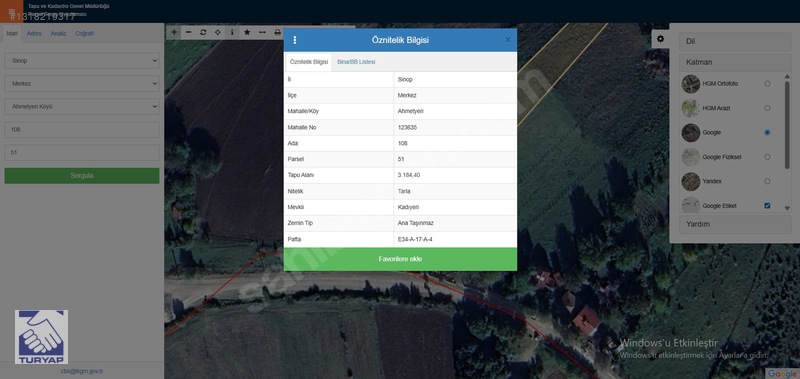The width and height of the screenshot is (800, 379).
Task: Open favorites star icon in toolbar
Action: [247, 32]
